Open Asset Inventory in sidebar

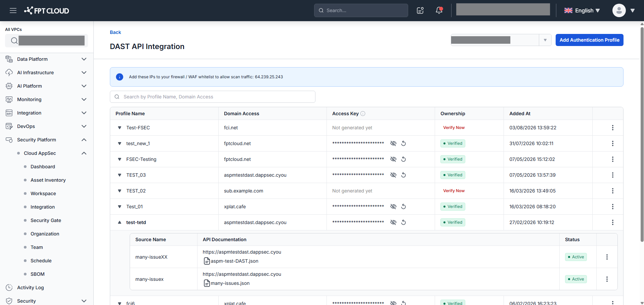pos(48,180)
